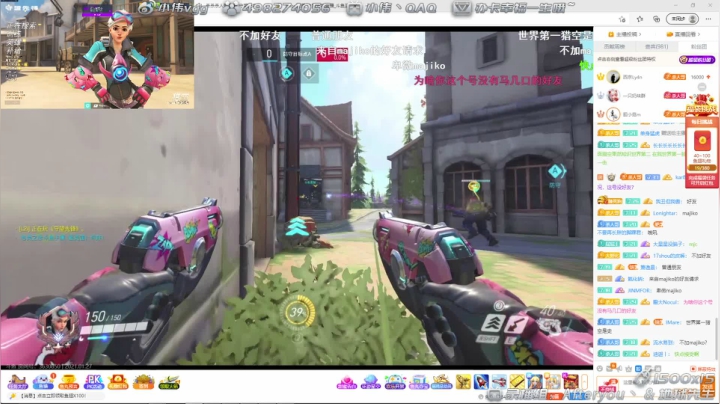Select the rocket gift
The width and height of the screenshot is (720, 404).
481,382
